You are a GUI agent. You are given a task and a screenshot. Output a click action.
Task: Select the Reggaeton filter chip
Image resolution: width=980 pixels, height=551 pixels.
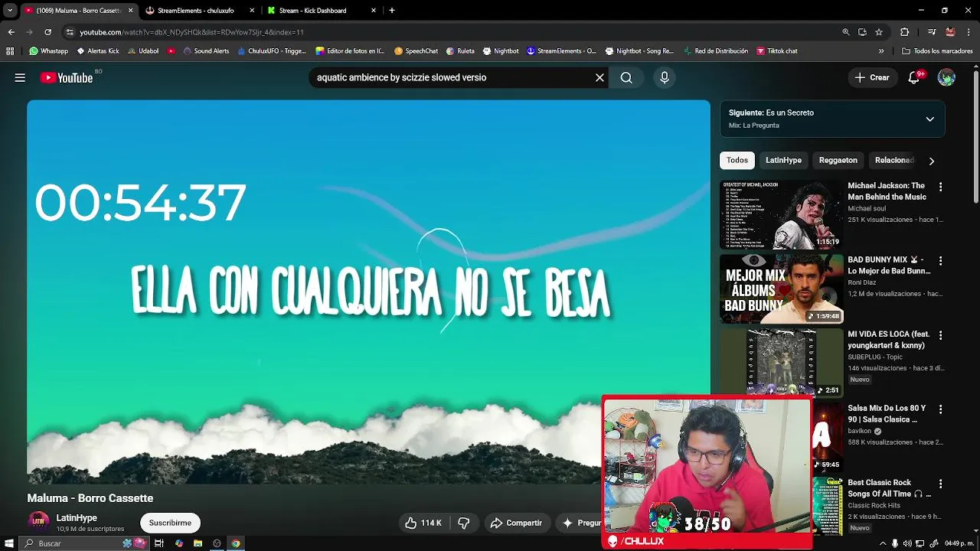838,160
